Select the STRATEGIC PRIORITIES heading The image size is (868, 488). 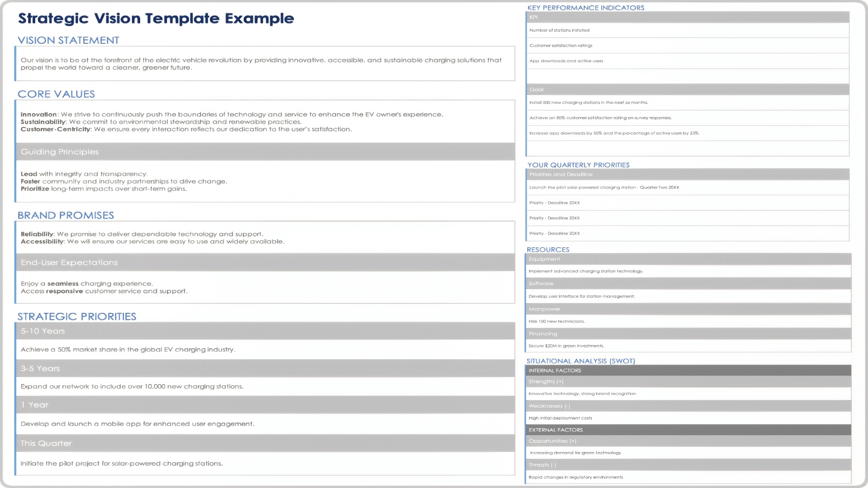pyautogui.click(x=77, y=317)
